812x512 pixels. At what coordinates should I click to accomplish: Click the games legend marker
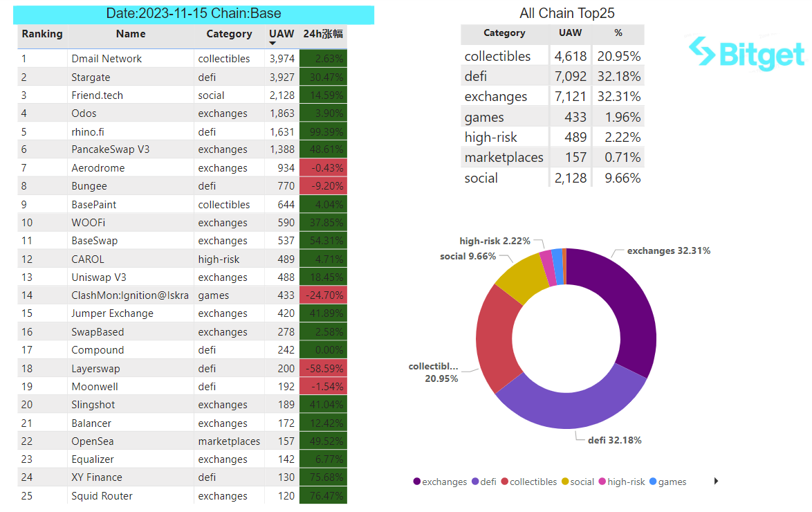[653, 482]
